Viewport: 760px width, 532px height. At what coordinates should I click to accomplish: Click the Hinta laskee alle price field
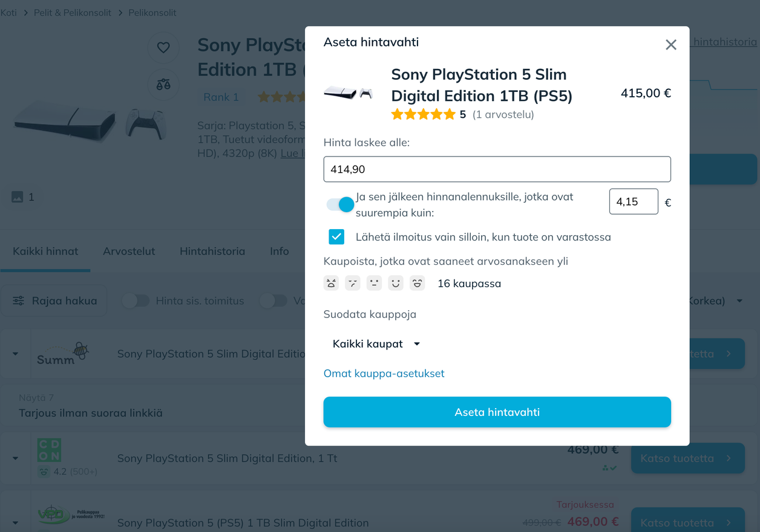click(x=497, y=169)
